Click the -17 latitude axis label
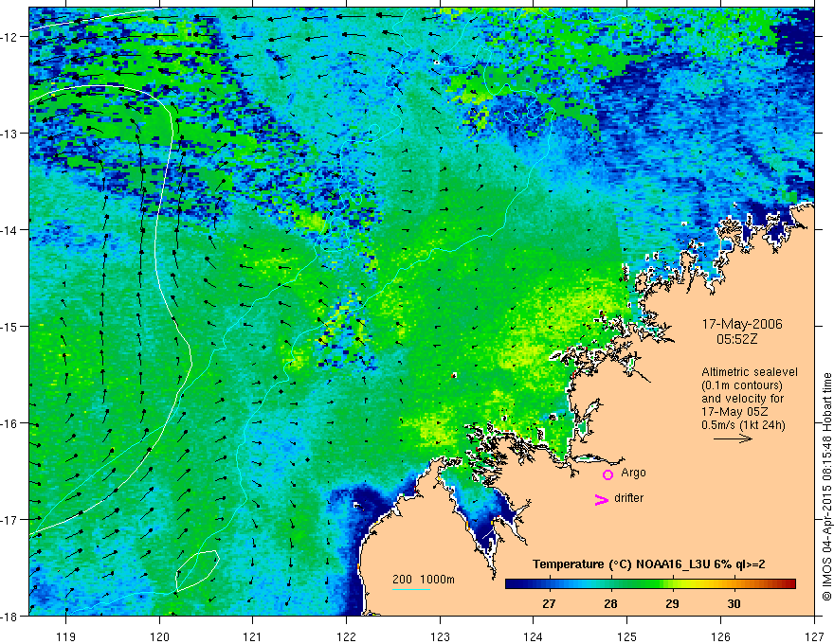The width and height of the screenshot is (834, 644). pyautogui.click(x=10, y=520)
